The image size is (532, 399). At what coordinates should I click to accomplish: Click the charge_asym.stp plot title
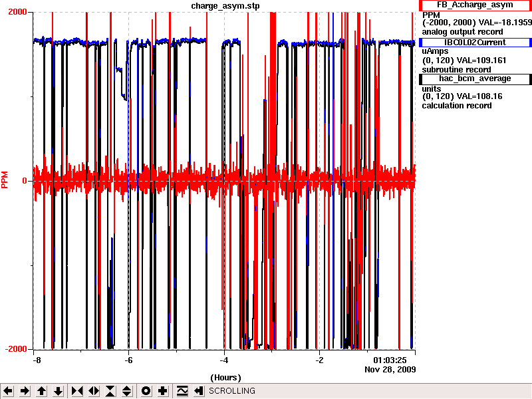[225, 6]
